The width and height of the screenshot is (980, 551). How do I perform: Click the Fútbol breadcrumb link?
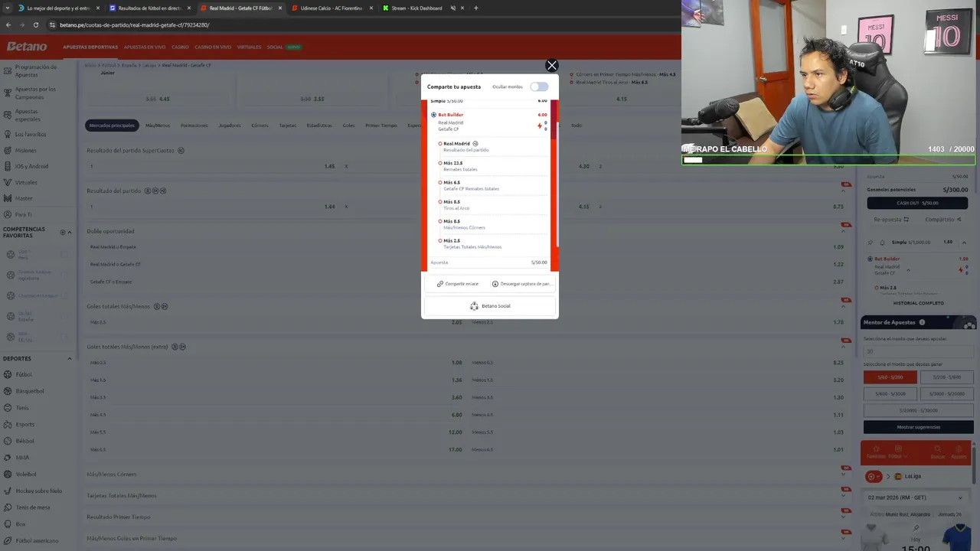(109, 65)
